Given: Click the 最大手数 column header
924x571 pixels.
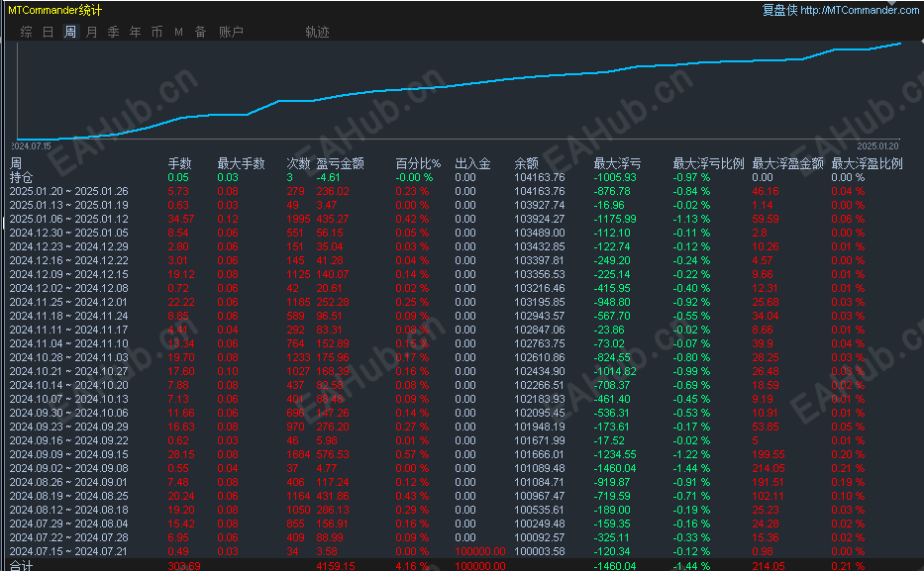Looking at the screenshot, I should [241, 163].
